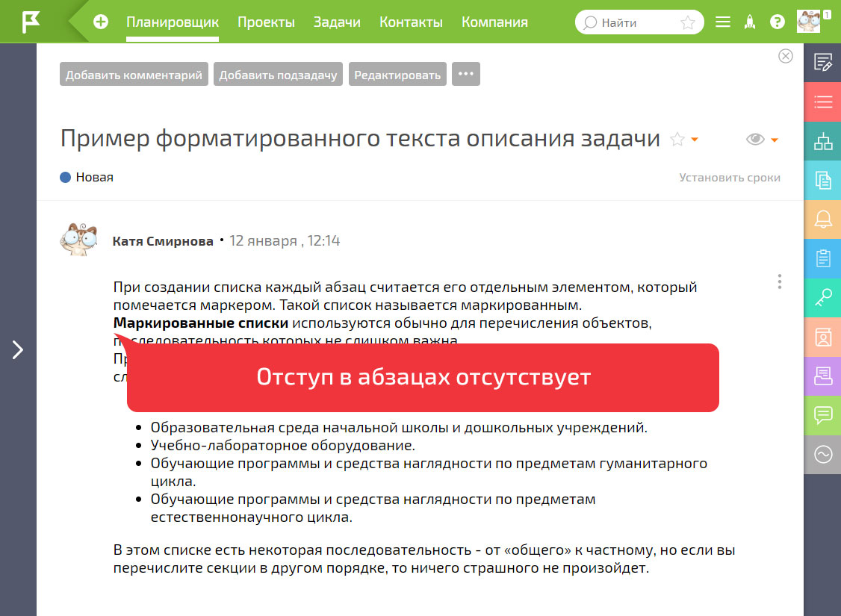Click the gray activity wave icon in sidebar
The image size is (841, 616).
pyautogui.click(x=823, y=455)
